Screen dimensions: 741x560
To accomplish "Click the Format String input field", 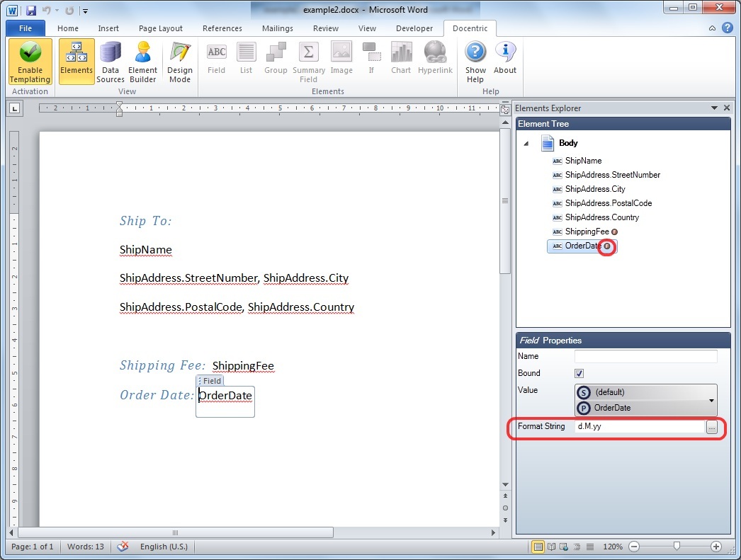I will tap(640, 426).
